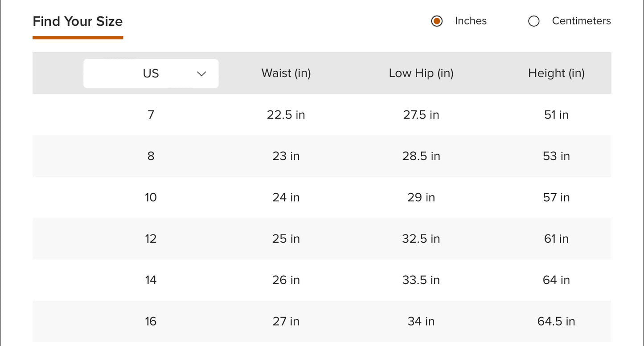Click the 22.5 in waist cell
The width and height of the screenshot is (644, 346).
click(x=286, y=115)
